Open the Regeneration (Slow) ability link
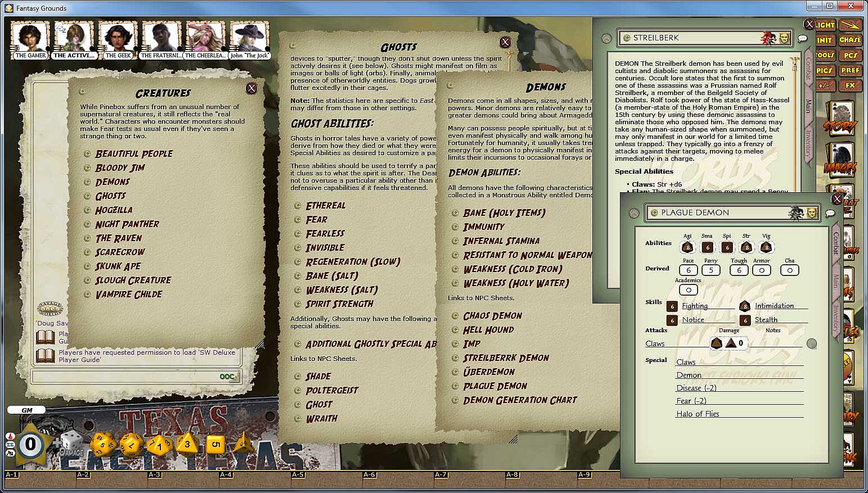The height and width of the screenshot is (493, 868). (x=353, y=261)
